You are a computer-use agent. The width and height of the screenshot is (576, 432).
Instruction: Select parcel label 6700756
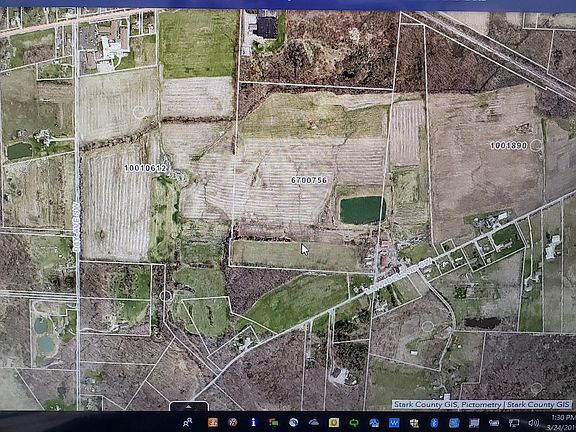pyautogui.click(x=309, y=180)
